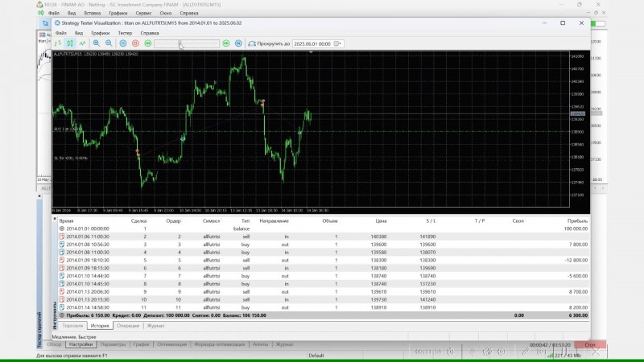Skip to end with blue icon
This screenshot has width=644, height=362.
click(238, 43)
